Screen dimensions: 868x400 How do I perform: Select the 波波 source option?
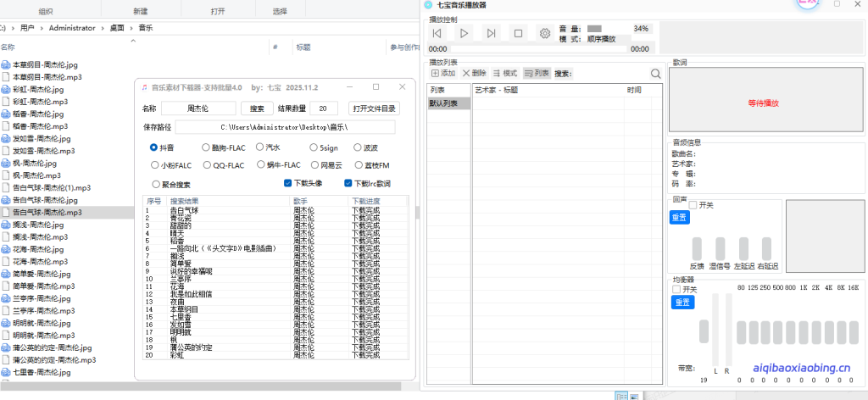[358, 147]
